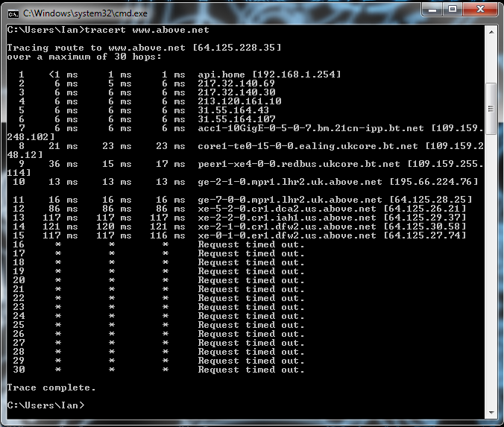
Task: Click hop 20 'Request timed out.' text
Action: (251, 280)
